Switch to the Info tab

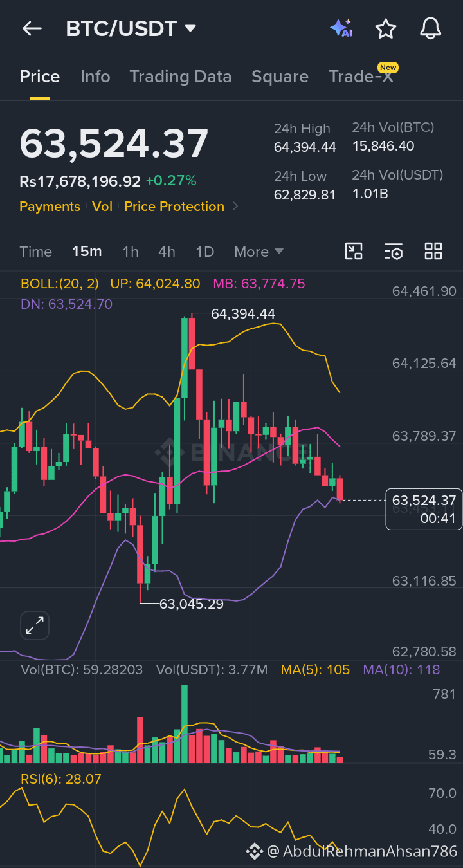[95, 77]
